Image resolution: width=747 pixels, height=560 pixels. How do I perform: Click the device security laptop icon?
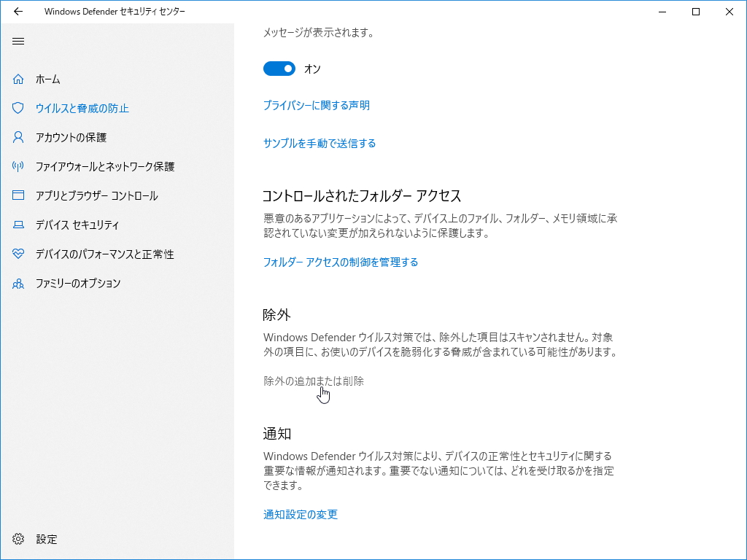pos(18,225)
